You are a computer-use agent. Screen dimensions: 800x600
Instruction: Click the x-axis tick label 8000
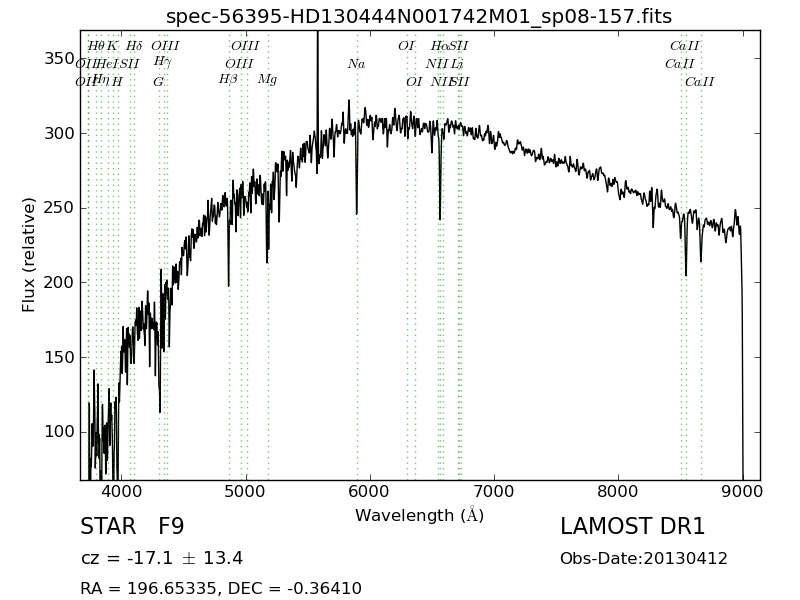(618, 491)
